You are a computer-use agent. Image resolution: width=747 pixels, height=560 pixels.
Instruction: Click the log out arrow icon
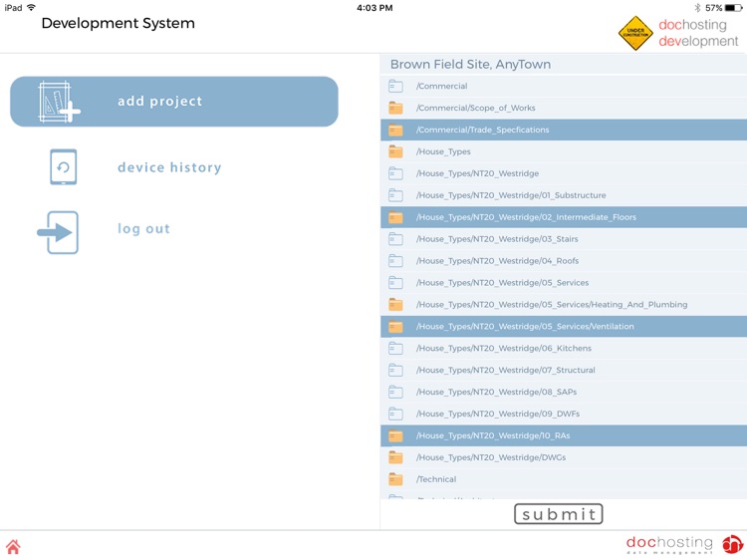point(58,232)
